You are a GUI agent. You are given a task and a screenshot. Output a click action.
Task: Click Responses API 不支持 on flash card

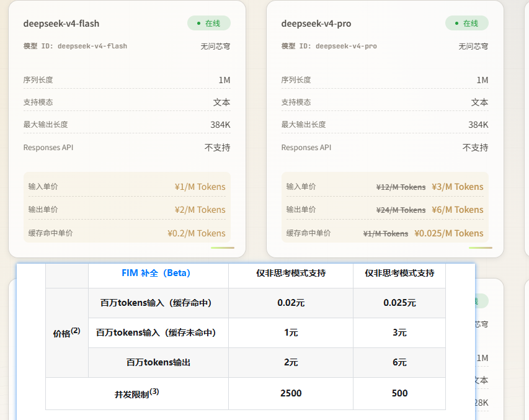[x=217, y=148]
